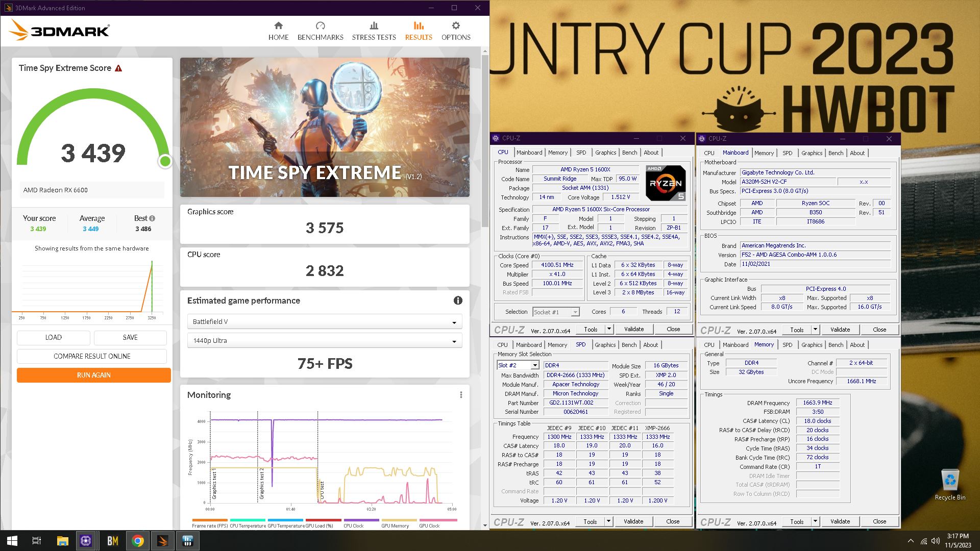Screen dimensions: 980x551
Task: Click the Graphics score value 3 575
Action: 325,228
